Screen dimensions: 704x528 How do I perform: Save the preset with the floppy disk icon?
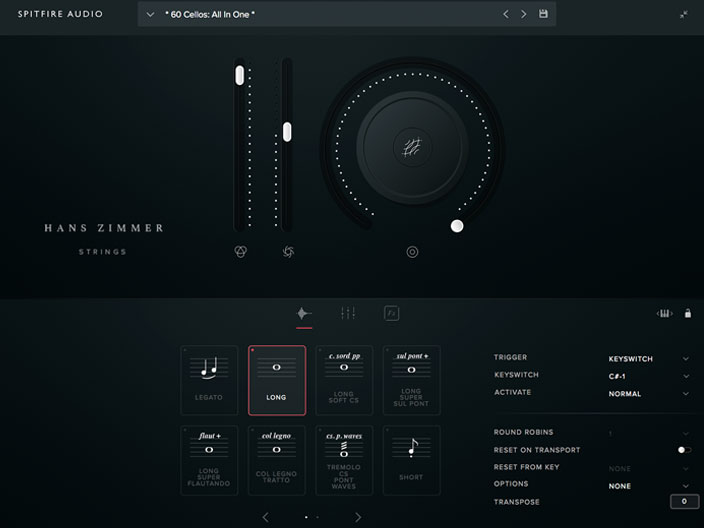click(543, 14)
